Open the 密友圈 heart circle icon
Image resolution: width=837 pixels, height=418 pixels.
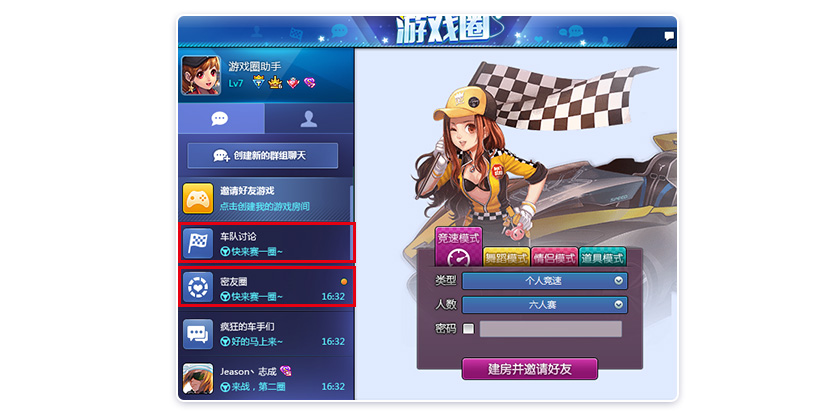coord(198,287)
